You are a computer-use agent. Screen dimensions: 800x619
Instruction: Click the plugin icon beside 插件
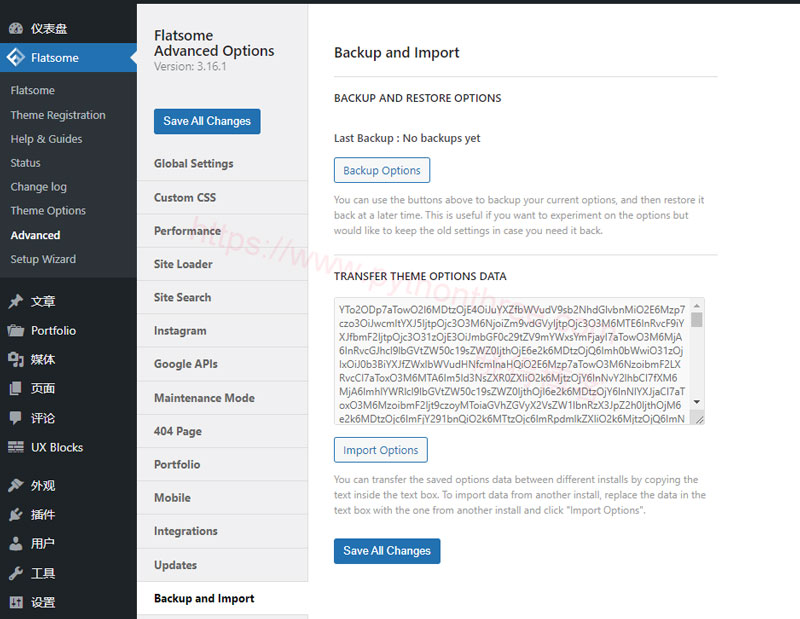coord(16,514)
